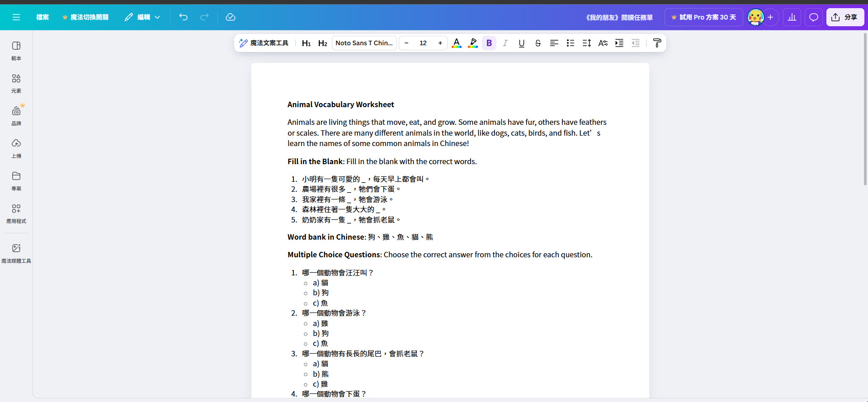
Task: Click the 分享 share button
Action: click(x=845, y=17)
